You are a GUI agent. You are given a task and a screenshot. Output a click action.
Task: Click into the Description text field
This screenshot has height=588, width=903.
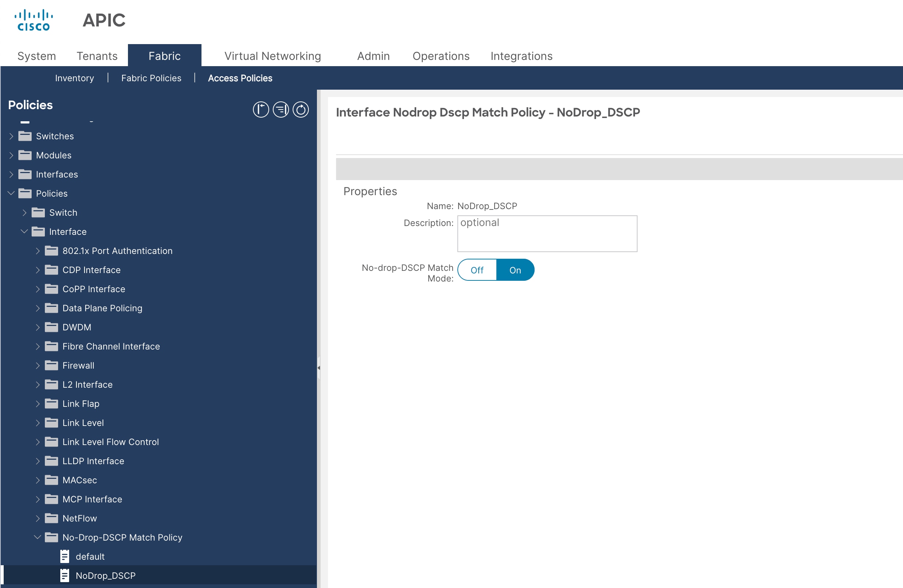(547, 233)
